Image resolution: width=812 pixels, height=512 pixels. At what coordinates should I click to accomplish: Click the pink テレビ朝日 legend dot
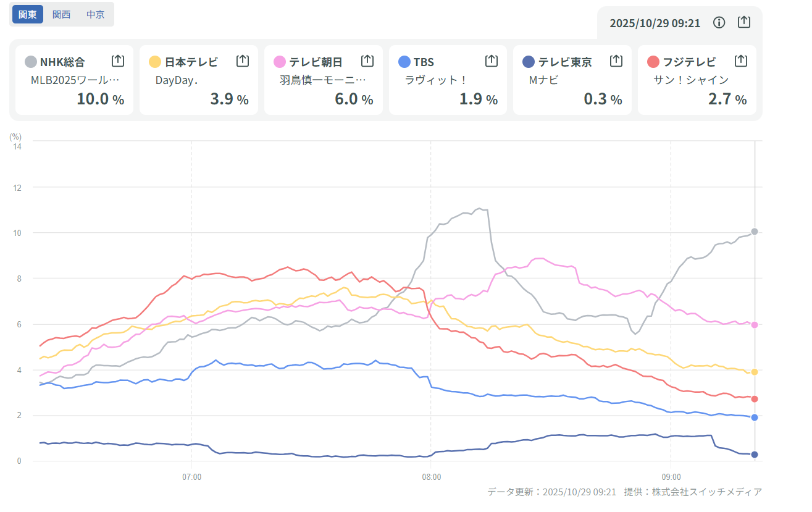click(280, 62)
